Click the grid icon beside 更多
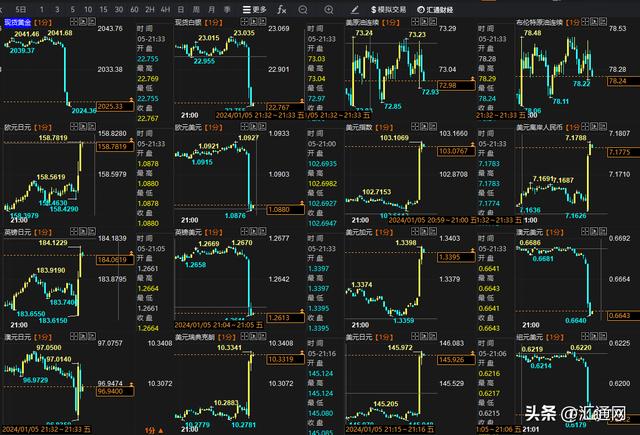 pyautogui.click(x=243, y=8)
